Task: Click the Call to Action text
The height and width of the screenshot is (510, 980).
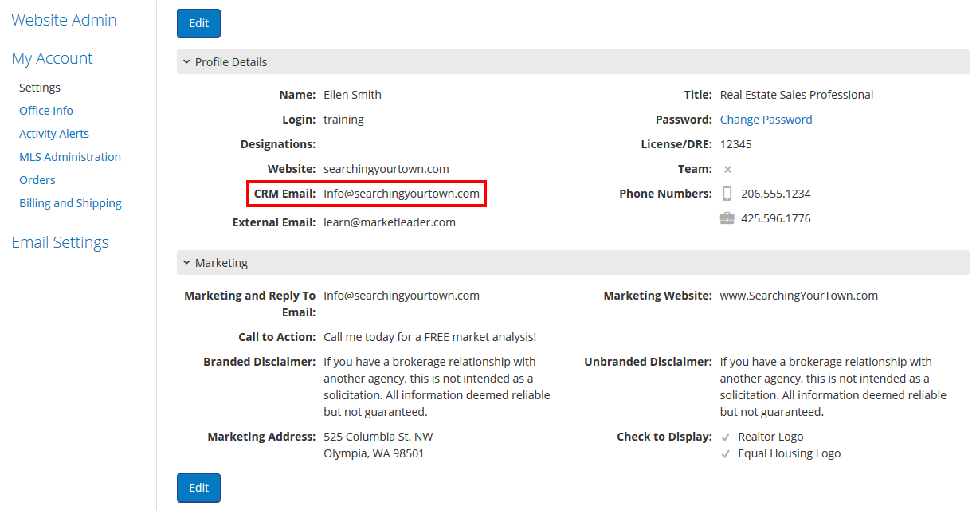Action: pos(430,337)
